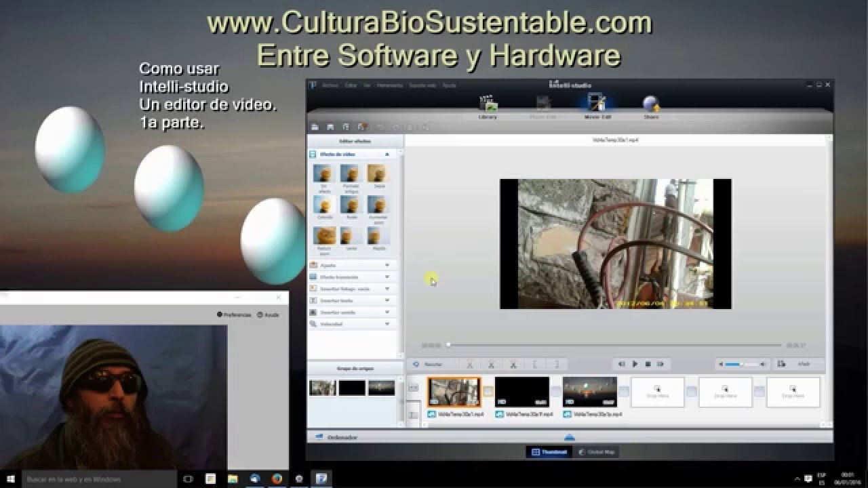The width and height of the screenshot is (868, 488).
Task: Switch to Movie Edit mode
Action: coord(596,106)
